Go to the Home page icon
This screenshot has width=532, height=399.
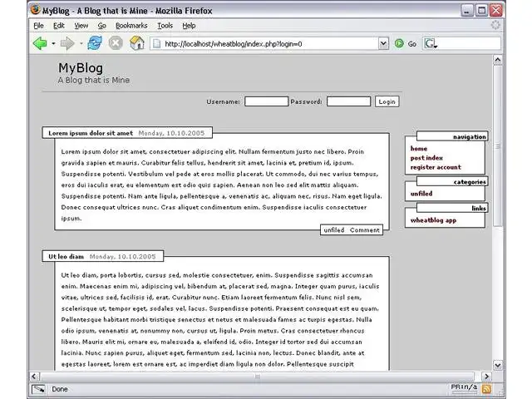[x=137, y=43]
